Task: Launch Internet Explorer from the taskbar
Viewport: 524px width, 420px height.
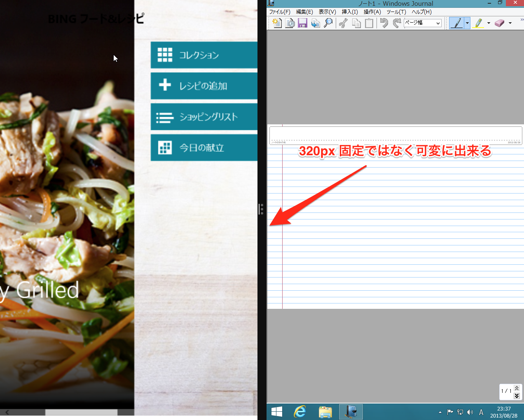Action: pyautogui.click(x=300, y=411)
